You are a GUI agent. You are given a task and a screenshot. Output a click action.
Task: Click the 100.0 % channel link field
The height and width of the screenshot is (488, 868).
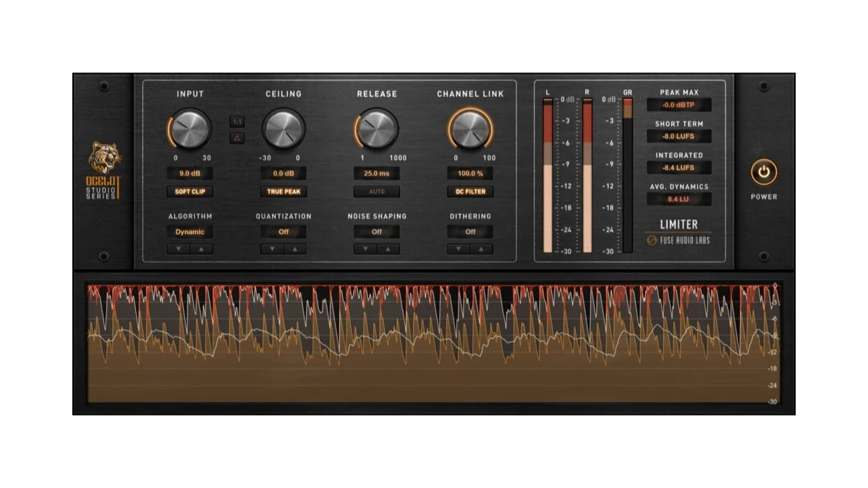click(x=470, y=174)
